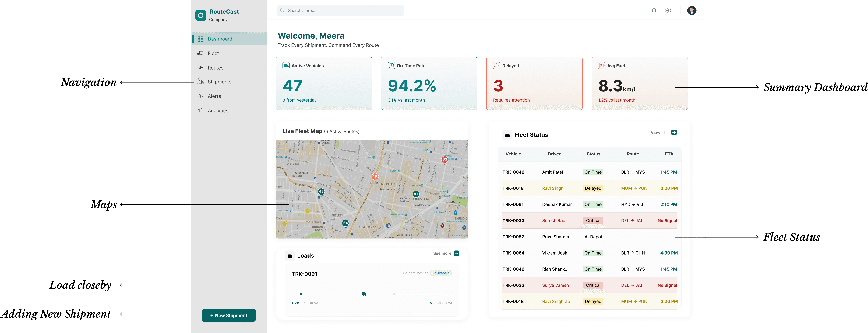Click the notifications bell icon
Viewport: 868px width, 333px height.
[654, 10]
